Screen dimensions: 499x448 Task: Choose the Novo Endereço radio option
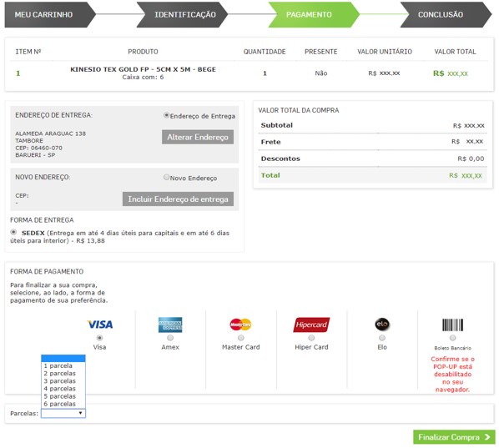[x=166, y=177]
